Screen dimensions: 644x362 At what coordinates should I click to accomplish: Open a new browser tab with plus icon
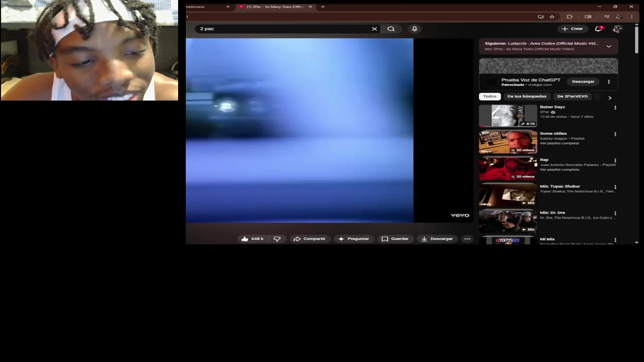click(323, 7)
